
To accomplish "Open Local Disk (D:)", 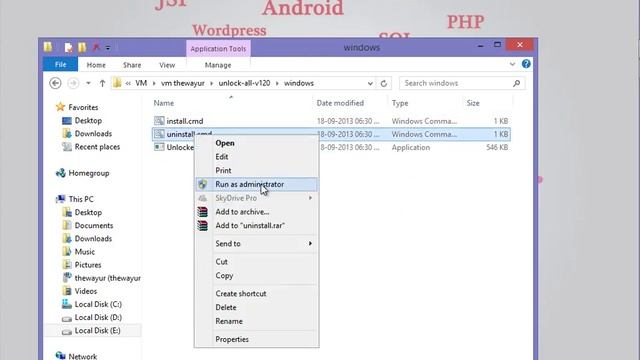I will 98,318.
